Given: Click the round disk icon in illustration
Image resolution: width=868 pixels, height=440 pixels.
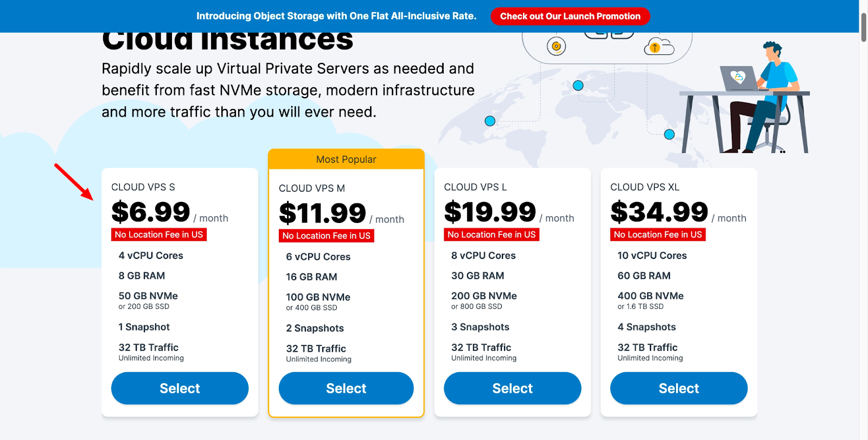Looking at the screenshot, I should tap(556, 46).
